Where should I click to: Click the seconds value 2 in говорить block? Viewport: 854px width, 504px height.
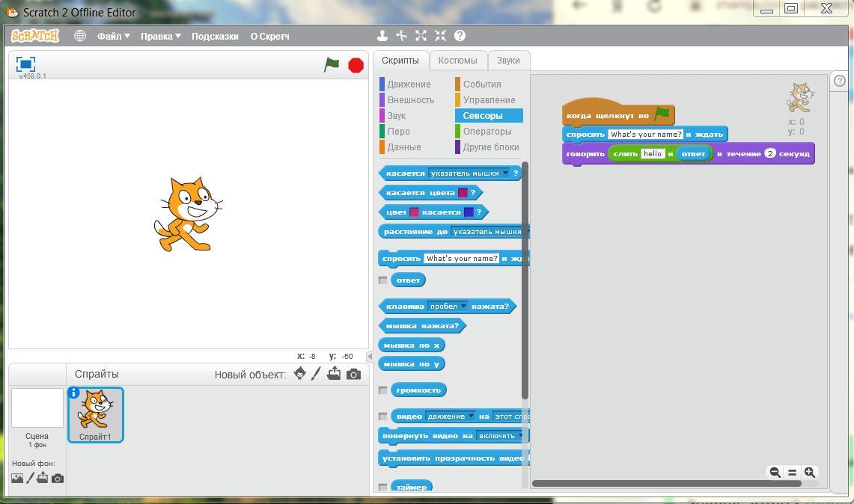[x=769, y=153]
